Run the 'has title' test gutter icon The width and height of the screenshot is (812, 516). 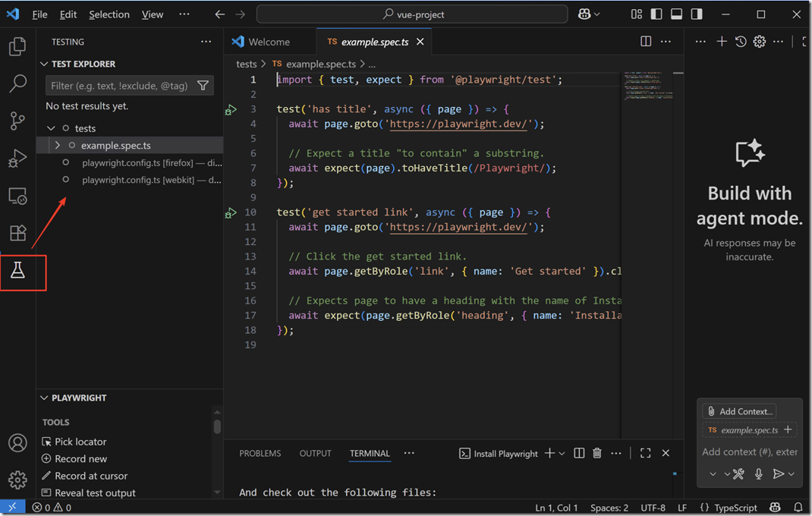(x=231, y=110)
